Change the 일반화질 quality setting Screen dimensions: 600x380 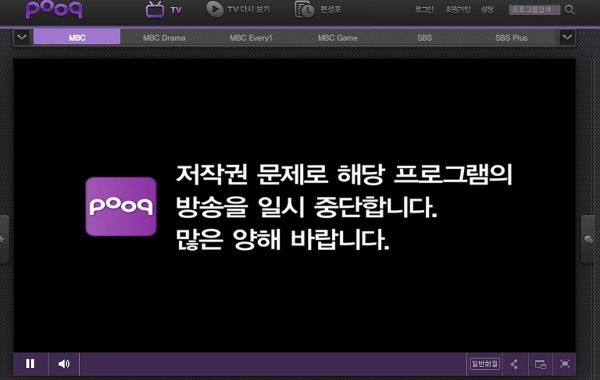[484, 364]
